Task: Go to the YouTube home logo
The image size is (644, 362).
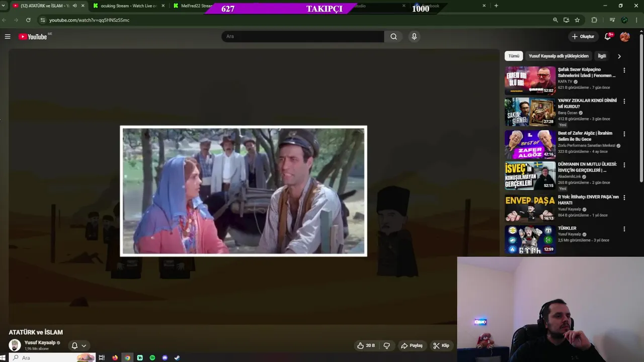Action: pos(33,36)
